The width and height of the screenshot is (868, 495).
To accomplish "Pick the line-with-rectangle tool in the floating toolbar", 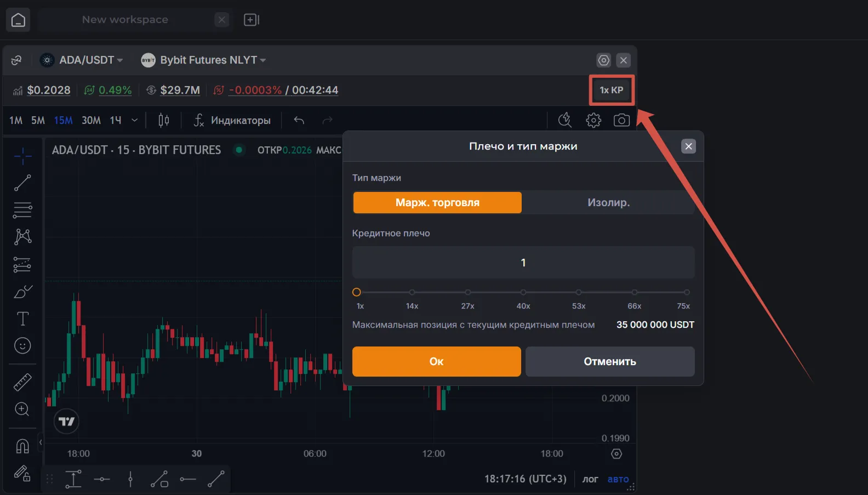I will 159,479.
